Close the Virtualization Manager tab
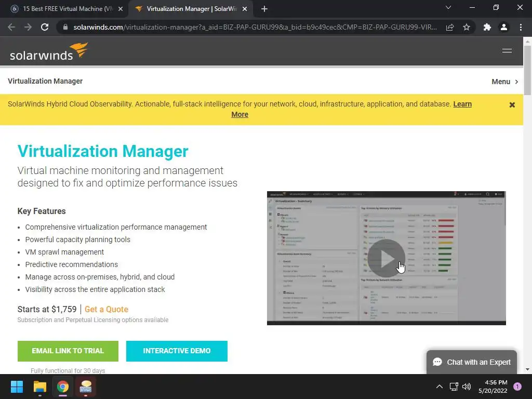Image resolution: width=532 pixels, height=399 pixels. coord(245,9)
